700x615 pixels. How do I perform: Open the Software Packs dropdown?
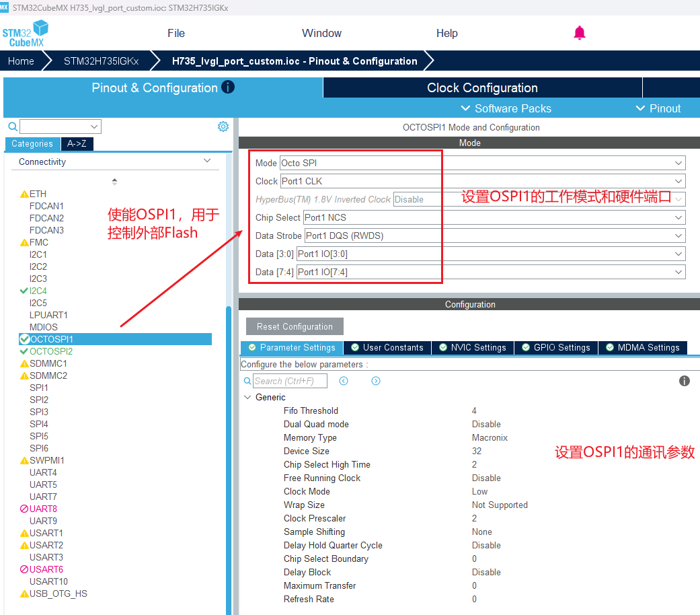click(x=506, y=108)
